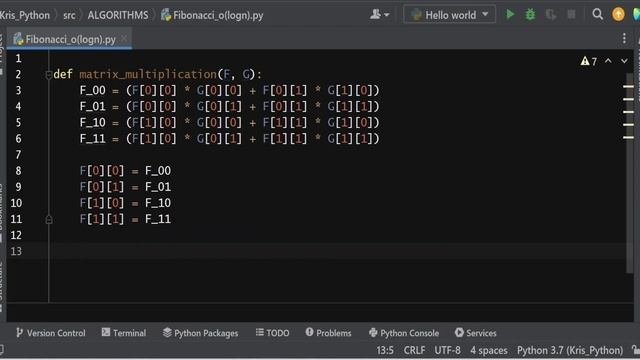Open the Version Control tool window
The height and width of the screenshot is (360, 640).
pos(51,333)
